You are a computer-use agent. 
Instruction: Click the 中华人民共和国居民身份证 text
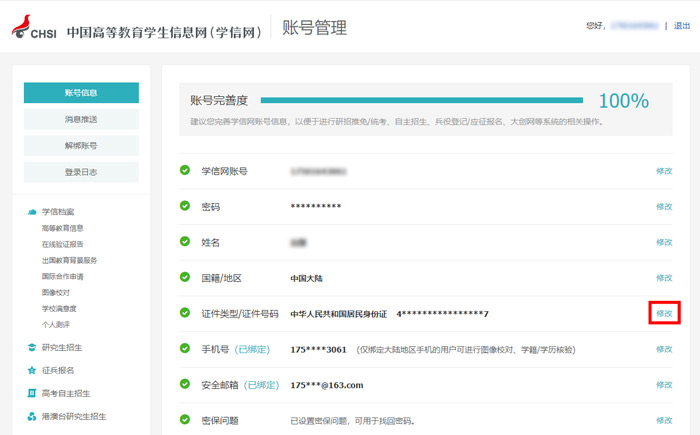pos(338,314)
